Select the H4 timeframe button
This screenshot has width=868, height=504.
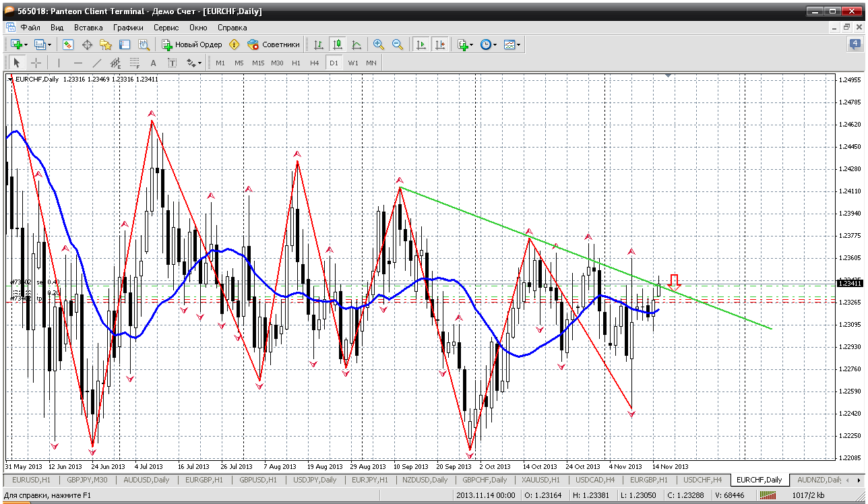pos(314,63)
